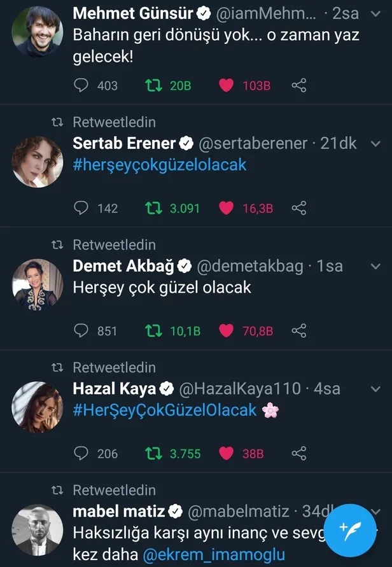Open mabel matiz's profile avatar
The width and height of the screenshot is (392, 567).
point(38,529)
